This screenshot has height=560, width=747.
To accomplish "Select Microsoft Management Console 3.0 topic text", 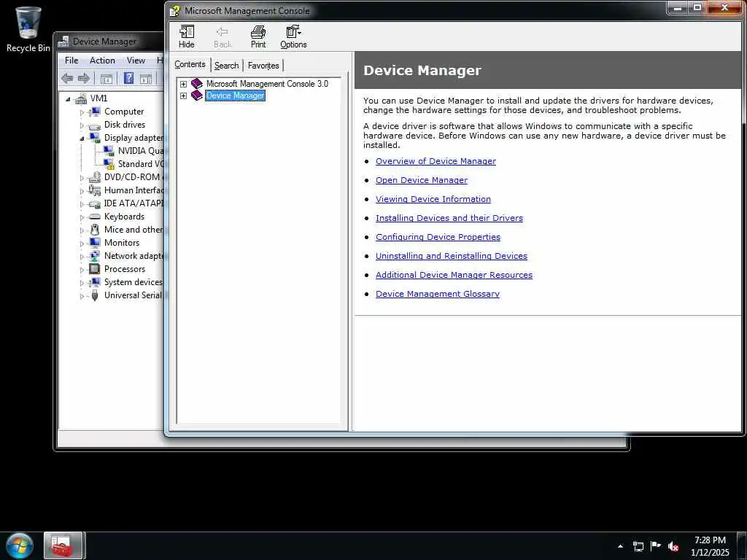I will pos(267,84).
